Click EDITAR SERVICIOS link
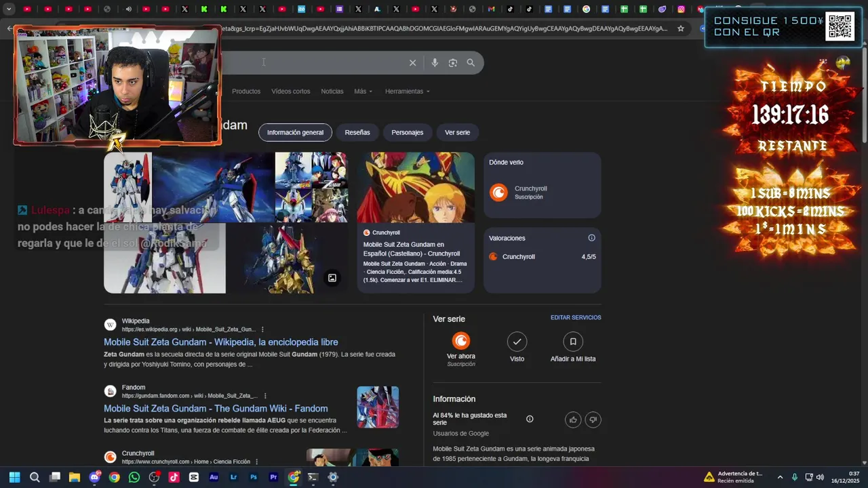This screenshot has width=868, height=488. coord(576,317)
